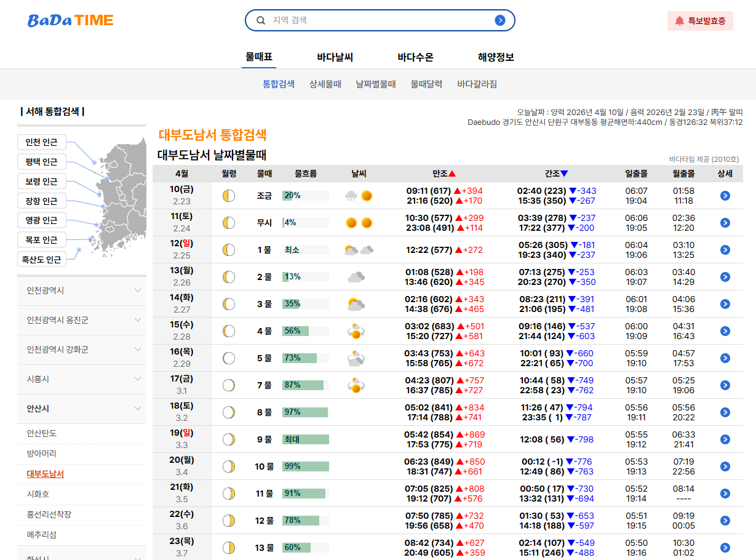
Task: Open detail arrow for 13(월) row
Action: point(725,277)
